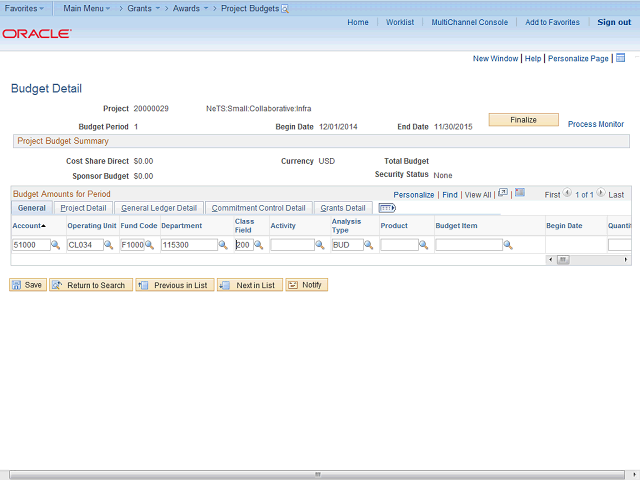Click the Product field lookup magnifier

(x=424, y=245)
